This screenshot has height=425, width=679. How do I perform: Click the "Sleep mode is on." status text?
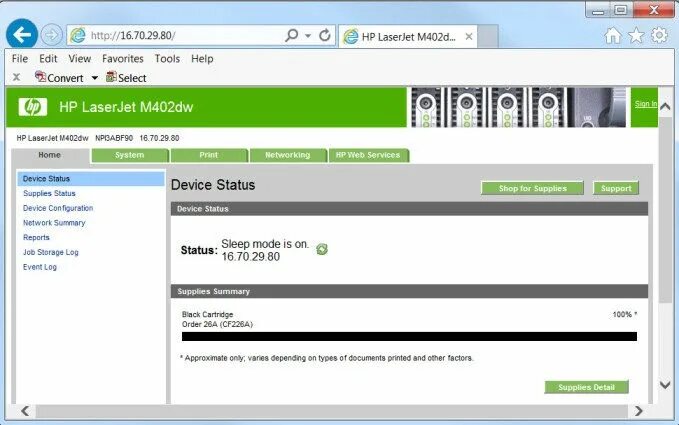[265, 244]
